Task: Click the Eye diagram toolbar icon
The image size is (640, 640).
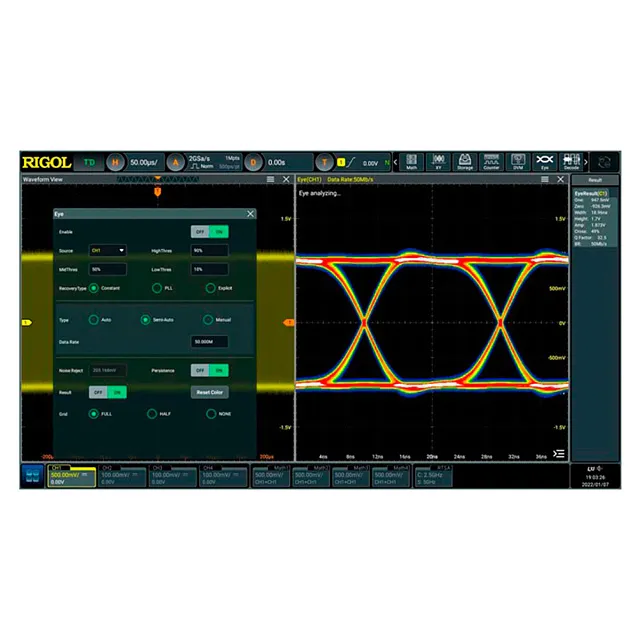Action: pos(545,161)
